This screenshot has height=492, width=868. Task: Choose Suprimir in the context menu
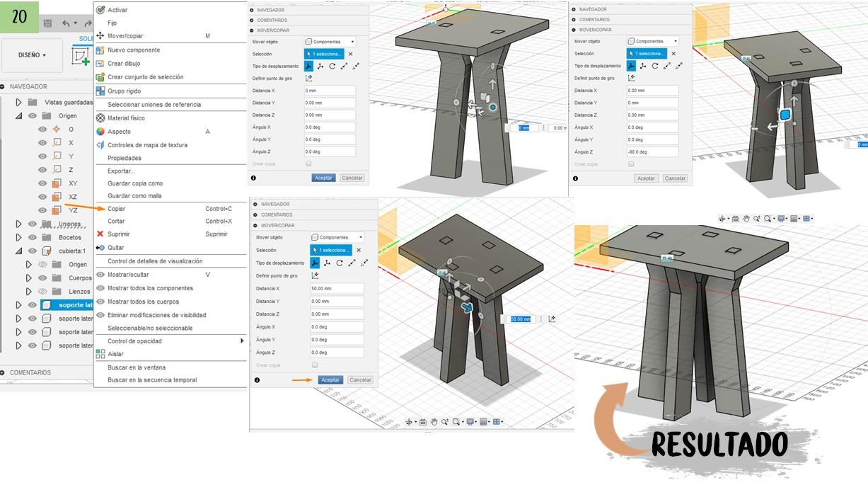click(118, 234)
